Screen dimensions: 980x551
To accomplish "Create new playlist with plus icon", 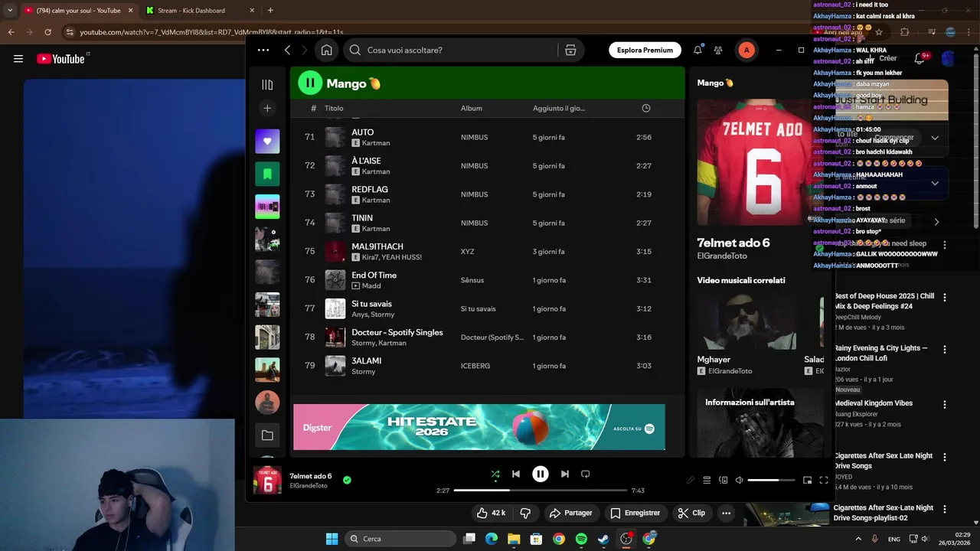I will tap(267, 108).
